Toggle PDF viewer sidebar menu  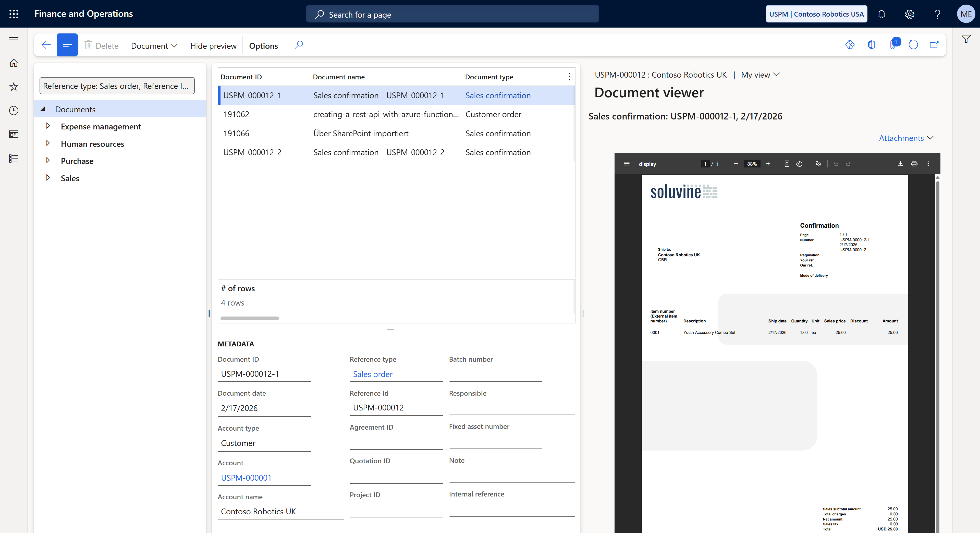[627, 164]
